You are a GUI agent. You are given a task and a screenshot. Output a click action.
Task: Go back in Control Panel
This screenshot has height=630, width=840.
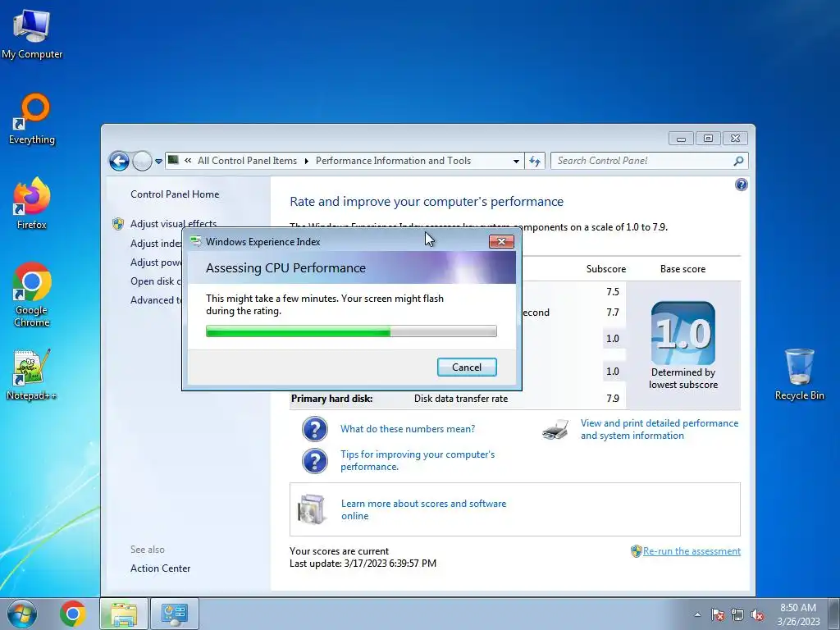pos(119,161)
